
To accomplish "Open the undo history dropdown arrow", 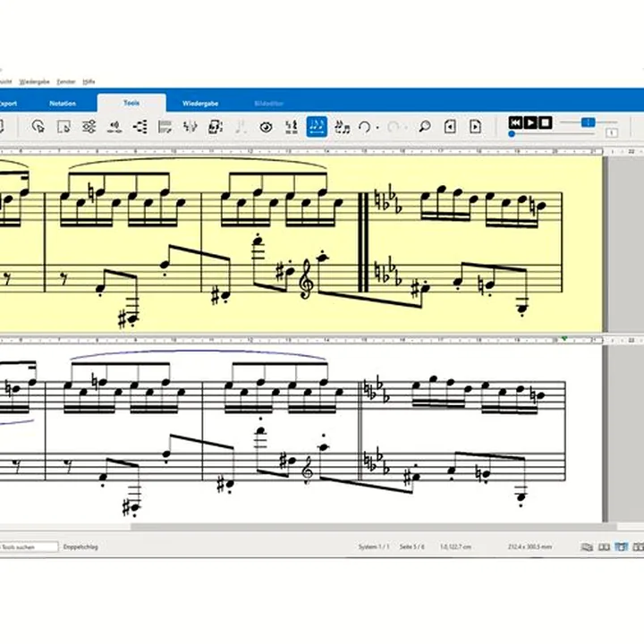I will [x=377, y=127].
